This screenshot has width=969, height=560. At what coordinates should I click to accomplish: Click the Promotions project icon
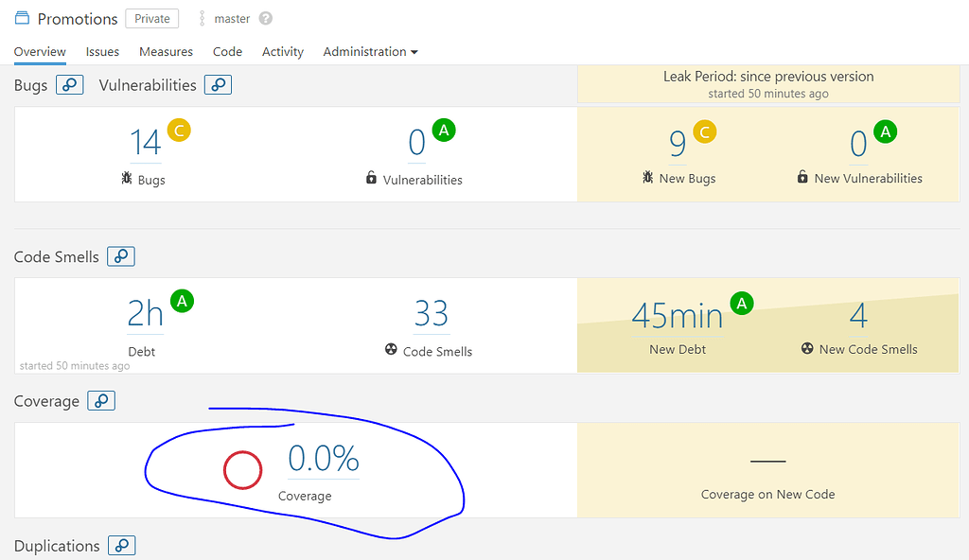point(22,19)
